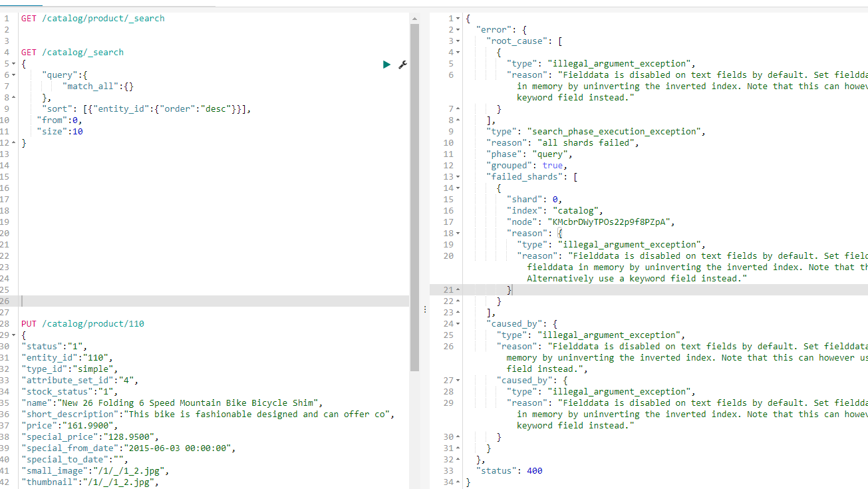
Task: Click the fold end marker at output line 7
Action: point(458,109)
